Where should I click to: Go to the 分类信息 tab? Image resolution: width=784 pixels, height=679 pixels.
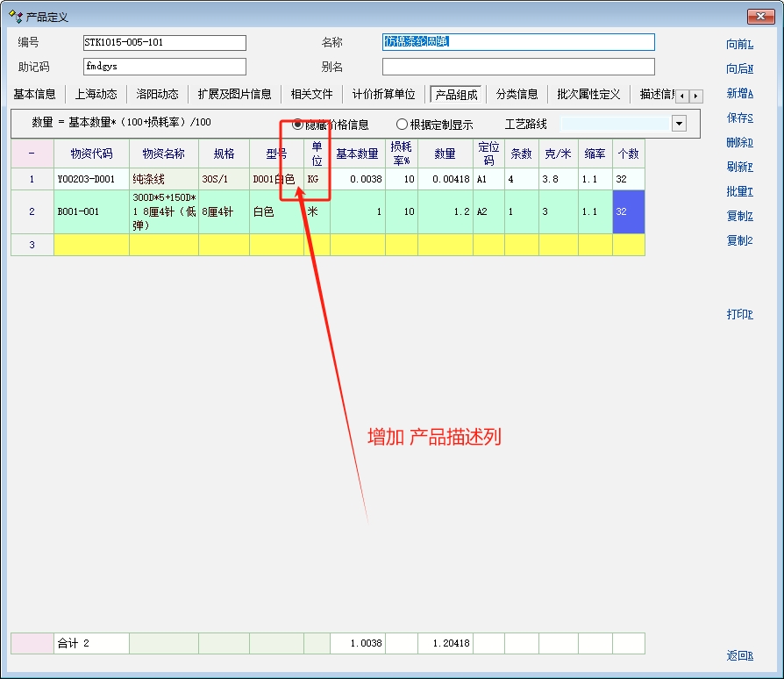[x=517, y=95]
